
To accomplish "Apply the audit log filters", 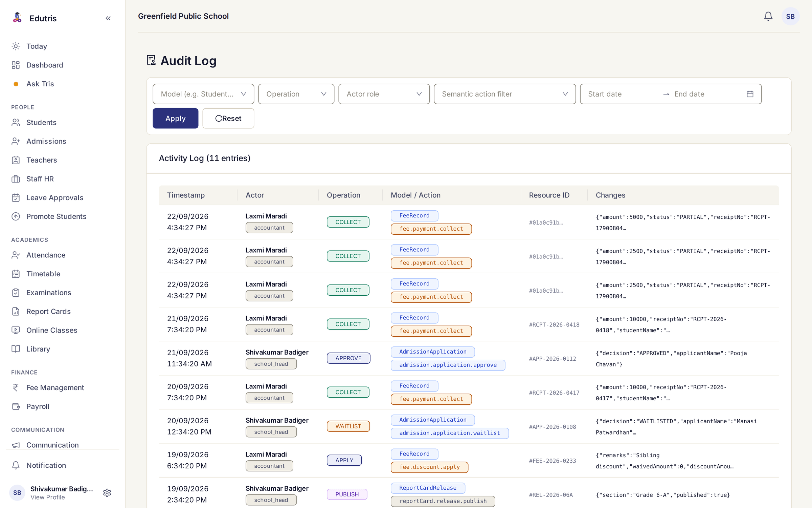I will coord(175,119).
